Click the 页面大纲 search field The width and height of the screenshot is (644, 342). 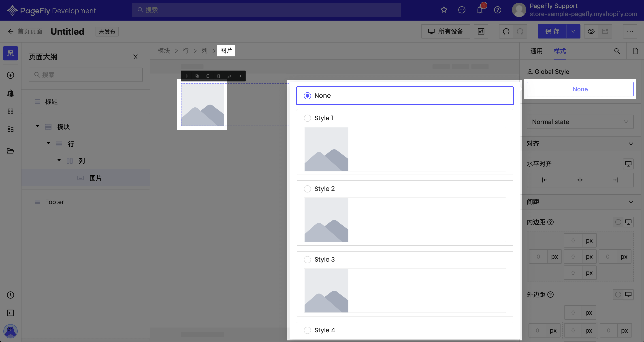click(85, 75)
